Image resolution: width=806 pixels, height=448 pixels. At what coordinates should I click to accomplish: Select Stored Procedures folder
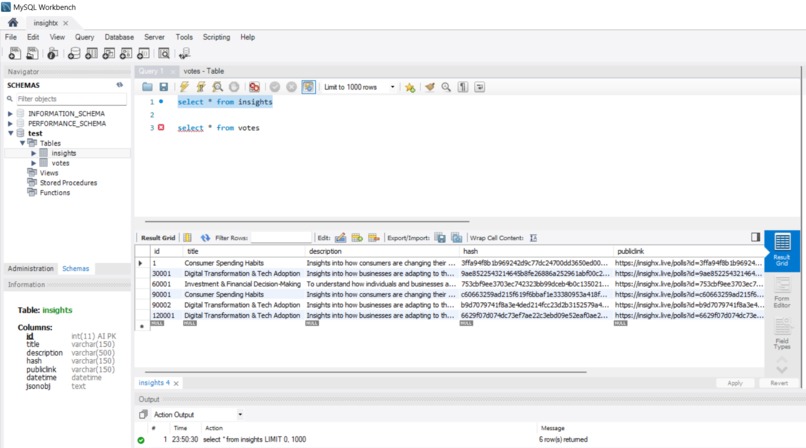(x=68, y=182)
